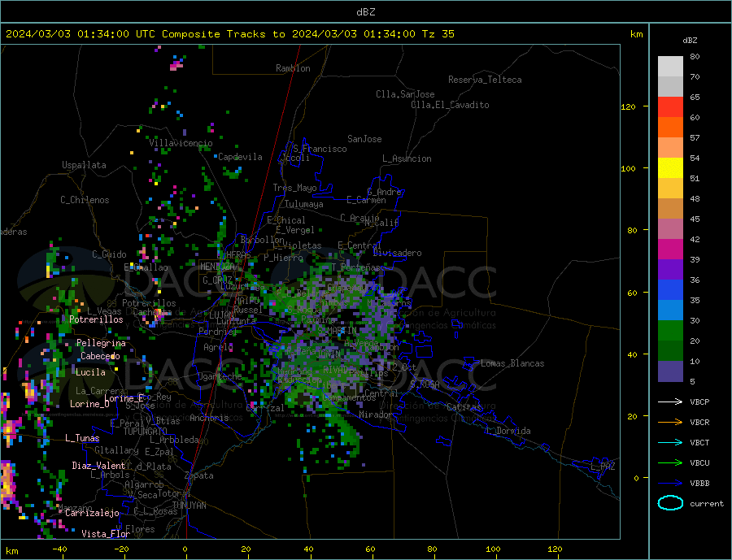Screen dimensions: 732x560
Task: Click the 'Vista_Flor' map label
Action: click(106, 534)
